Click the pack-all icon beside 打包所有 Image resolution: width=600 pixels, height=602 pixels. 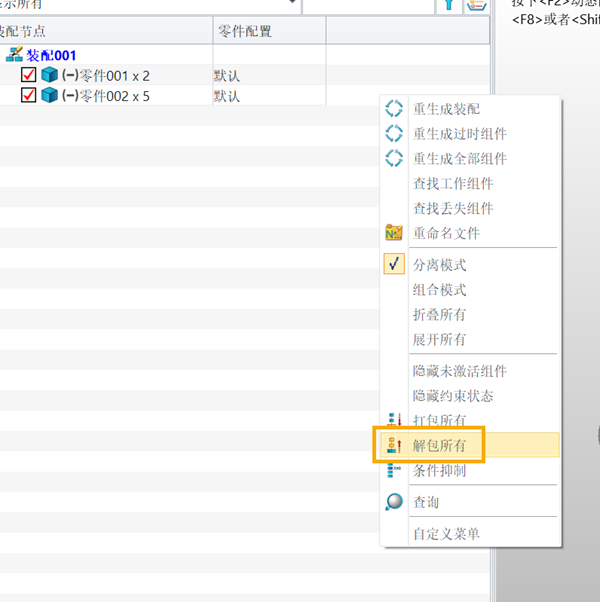click(394, 419)
